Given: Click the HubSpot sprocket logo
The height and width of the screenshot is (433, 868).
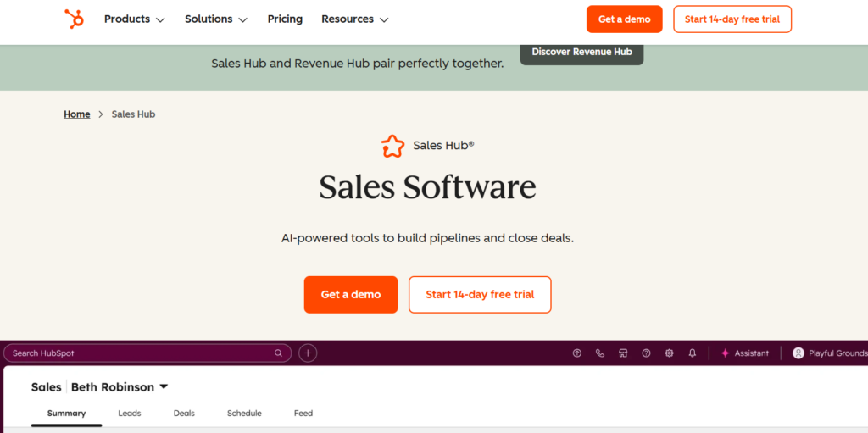Looking at the screenshot, I should [75, 19].
